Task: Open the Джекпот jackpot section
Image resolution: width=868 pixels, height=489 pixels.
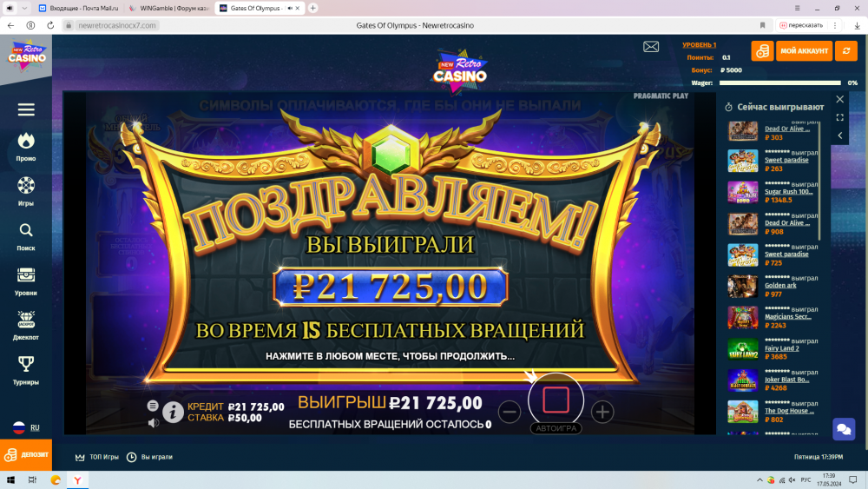Action: [x=26, y=326]
